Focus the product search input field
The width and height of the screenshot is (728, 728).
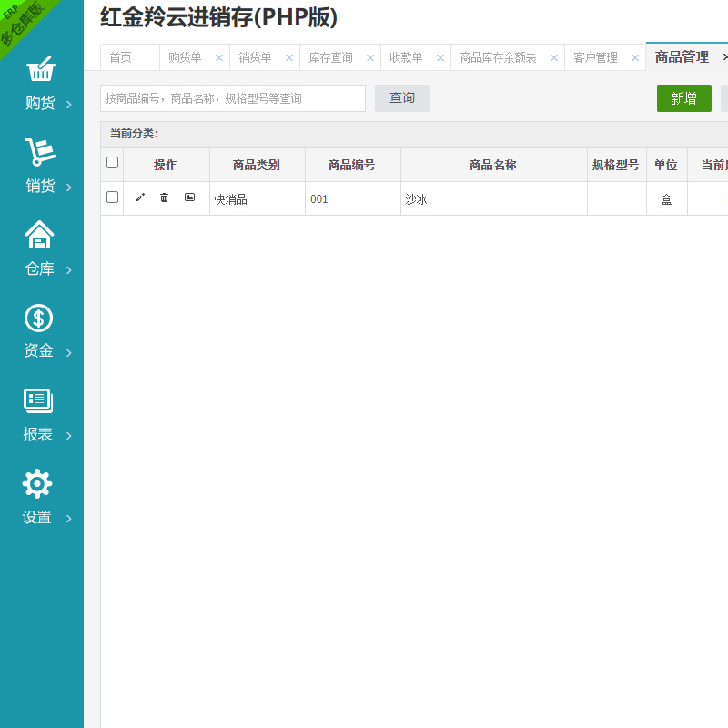pyautogui.click(x=232, y=98)
